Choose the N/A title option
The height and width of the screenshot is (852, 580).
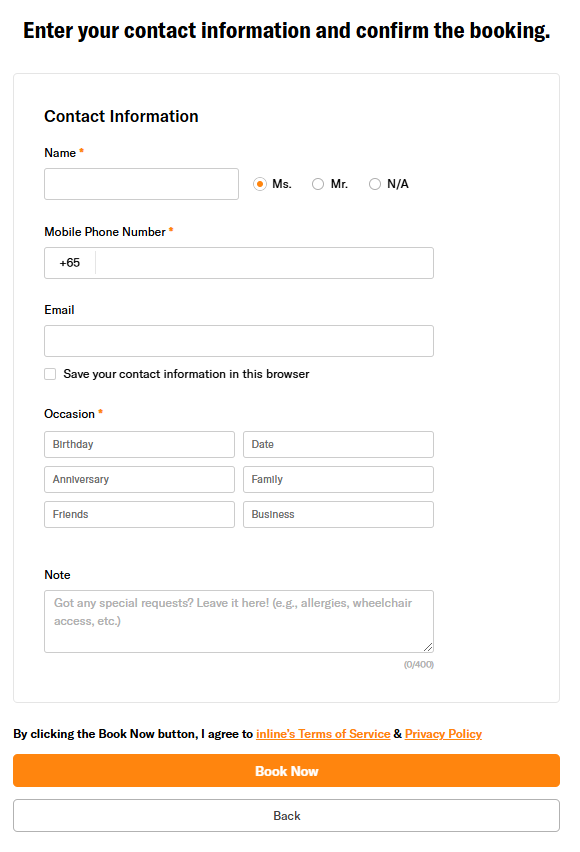[x=375, y=184]
